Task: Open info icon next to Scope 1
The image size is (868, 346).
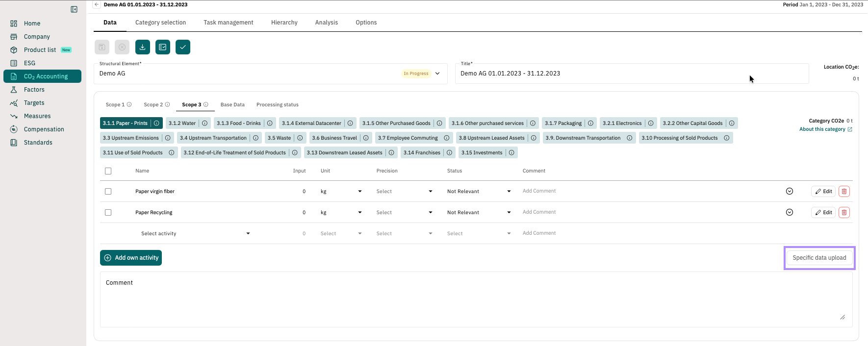Action: (x=129, y=104)
